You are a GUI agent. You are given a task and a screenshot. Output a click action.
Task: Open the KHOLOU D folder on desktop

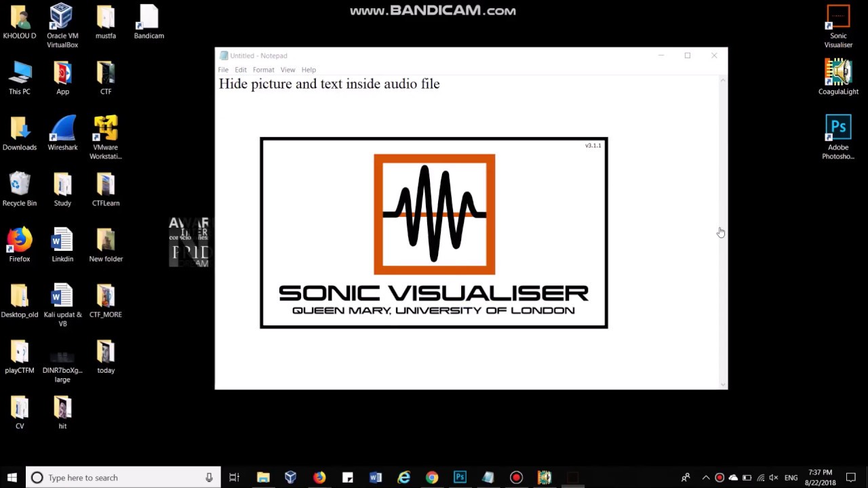coord(20,22)
